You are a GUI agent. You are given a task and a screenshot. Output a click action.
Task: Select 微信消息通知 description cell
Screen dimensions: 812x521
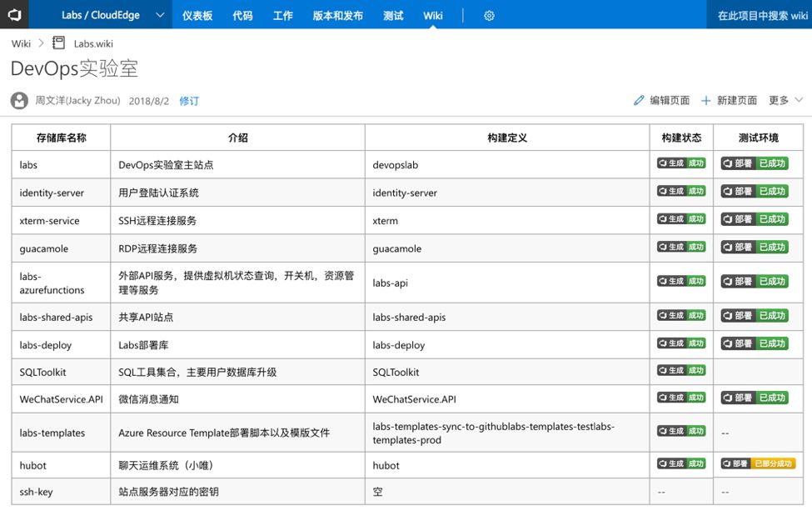[237, 398]
